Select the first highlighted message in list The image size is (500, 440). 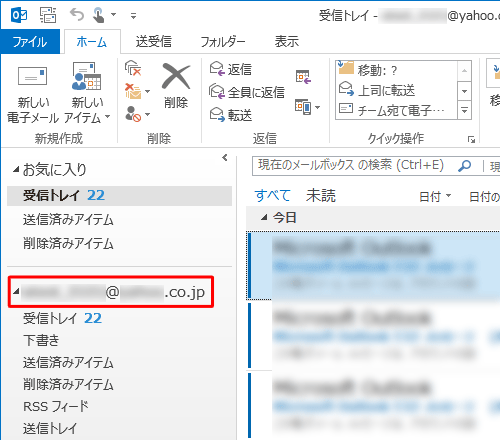[x=373, y=266]
